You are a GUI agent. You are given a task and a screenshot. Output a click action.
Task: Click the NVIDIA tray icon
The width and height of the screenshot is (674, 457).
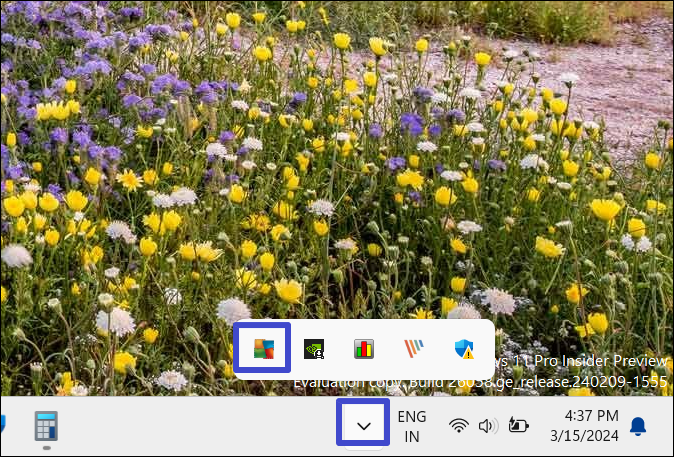314,349
